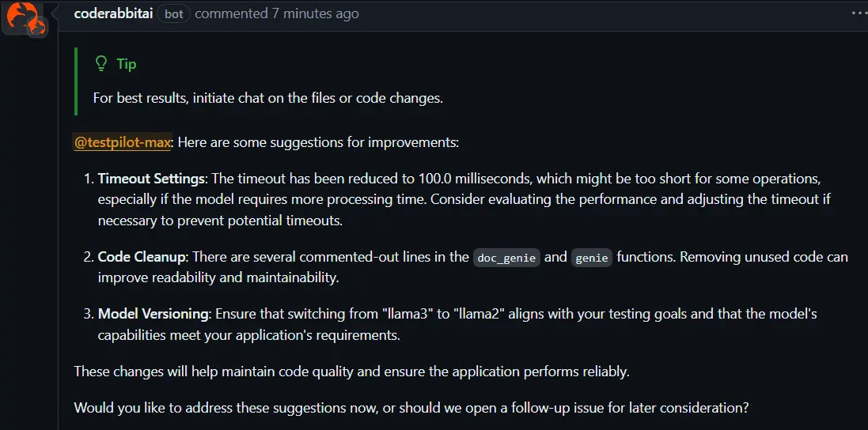Click the doc_genie inline code

(x=506, y=257)
